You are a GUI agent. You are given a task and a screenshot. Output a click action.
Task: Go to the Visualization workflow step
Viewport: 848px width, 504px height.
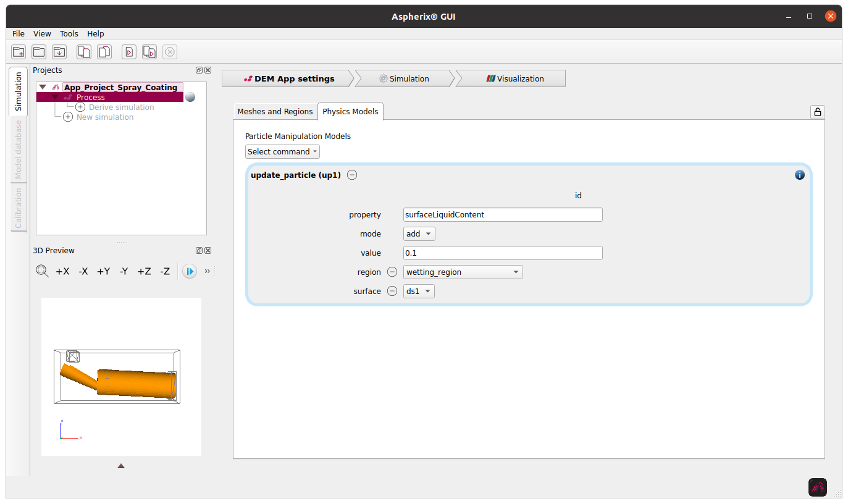(510, 78)
